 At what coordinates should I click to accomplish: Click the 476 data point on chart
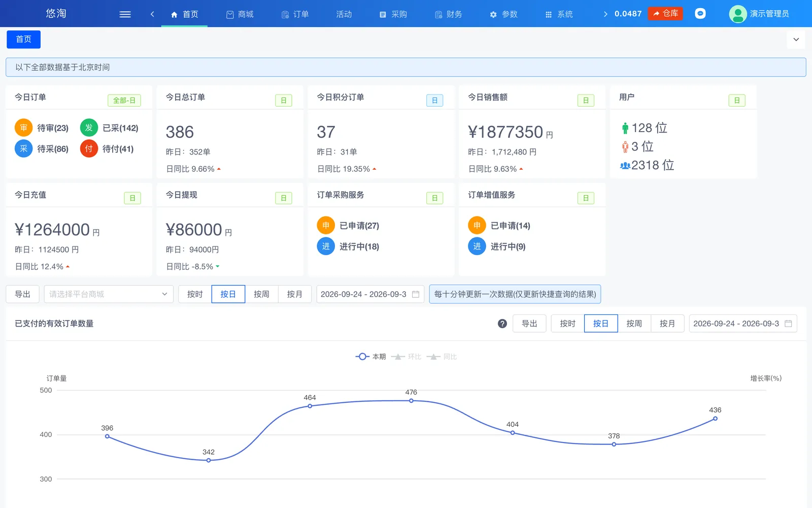click(x=411, y=401)
